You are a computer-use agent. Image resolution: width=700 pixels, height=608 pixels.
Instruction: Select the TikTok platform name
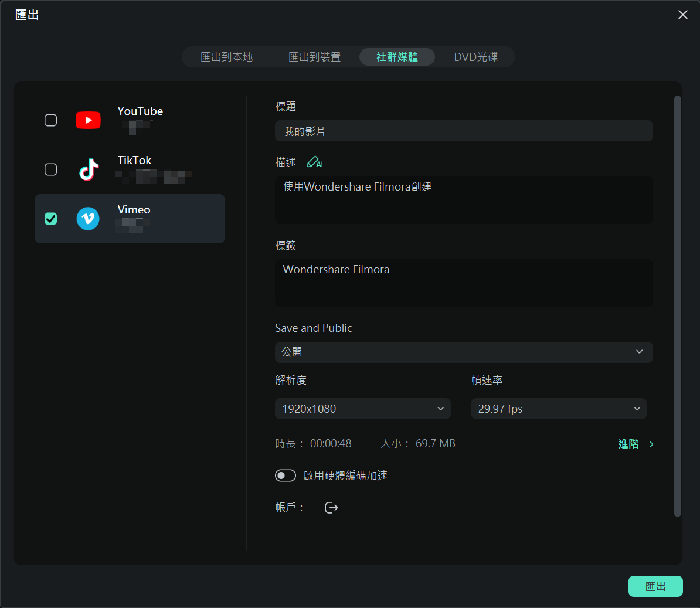(134, 160)
